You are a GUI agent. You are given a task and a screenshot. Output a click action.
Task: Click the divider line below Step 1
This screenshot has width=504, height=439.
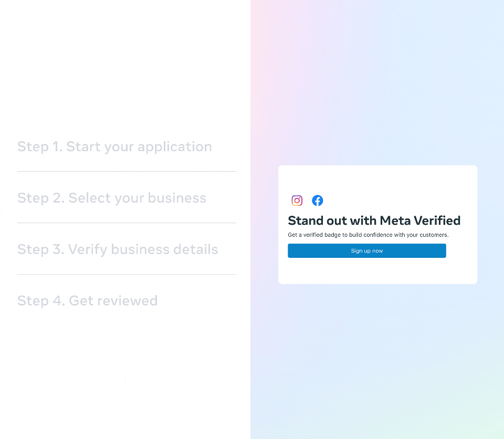[127, 171]
